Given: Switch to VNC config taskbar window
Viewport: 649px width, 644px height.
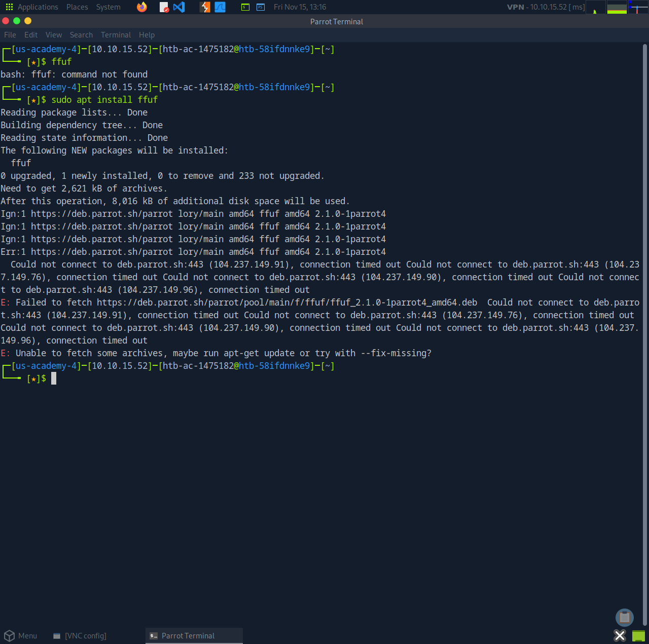Looking at the screenshot, I should pyautogui.click(x=80, y=636).
